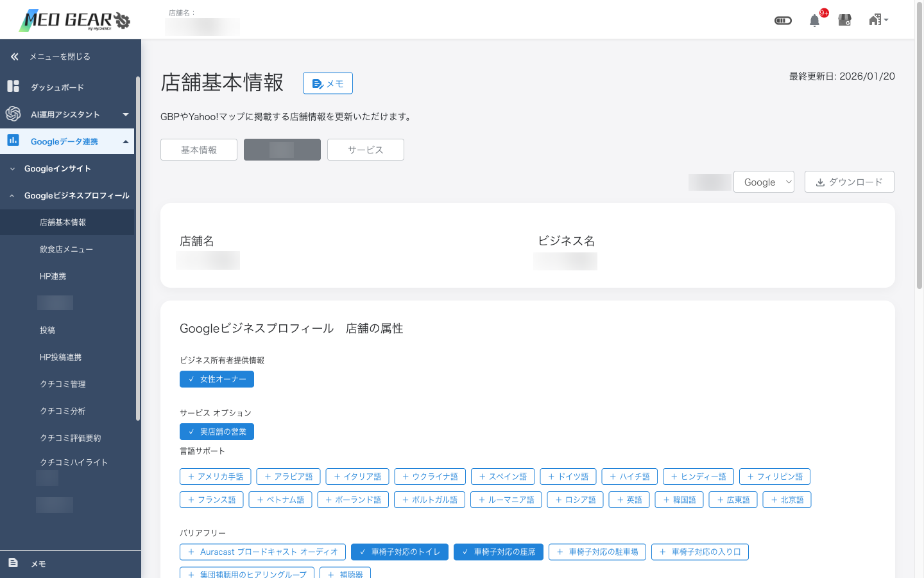Enable アメリカ手話 language support
Viewport: 924px width, 578px height.
click(216, 477)
